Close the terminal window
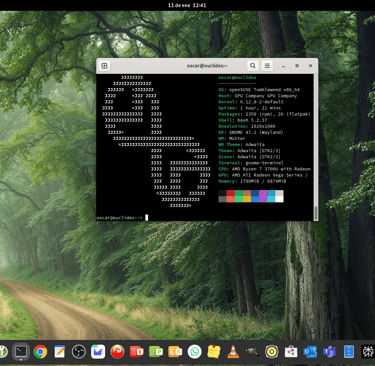 [310, 66]
